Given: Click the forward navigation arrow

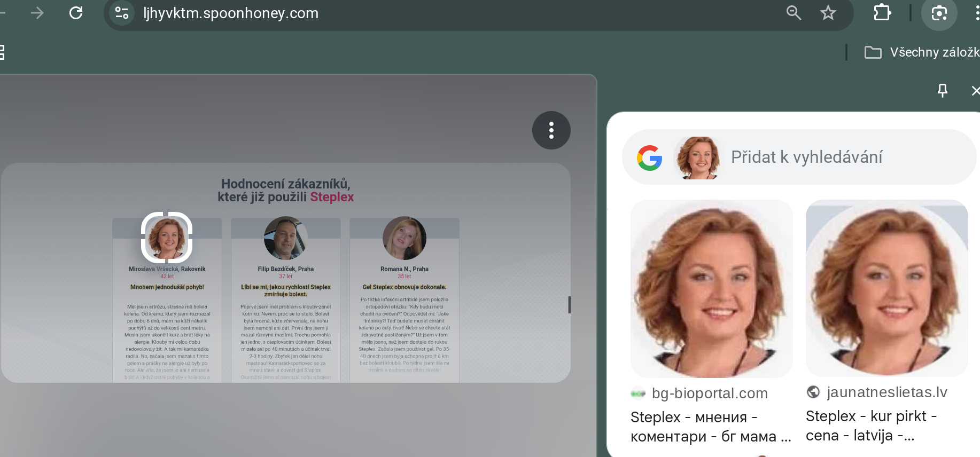Looking at the screenshot, I should [37, 13].
